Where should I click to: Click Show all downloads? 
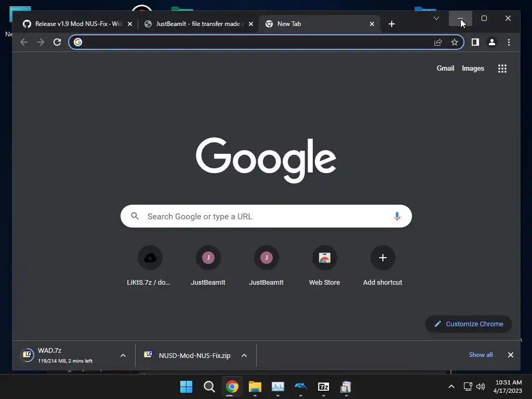coord(481,354)
